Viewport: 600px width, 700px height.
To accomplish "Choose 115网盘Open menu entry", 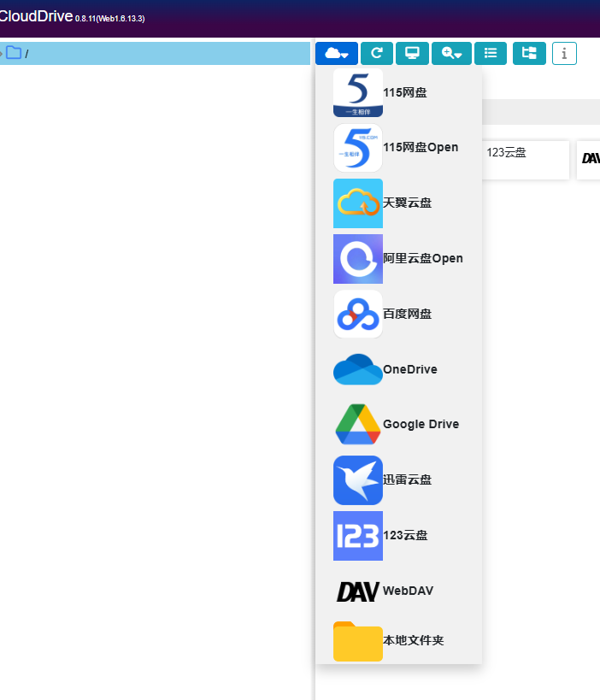I will pyautogui.click(x=420, y=147).
